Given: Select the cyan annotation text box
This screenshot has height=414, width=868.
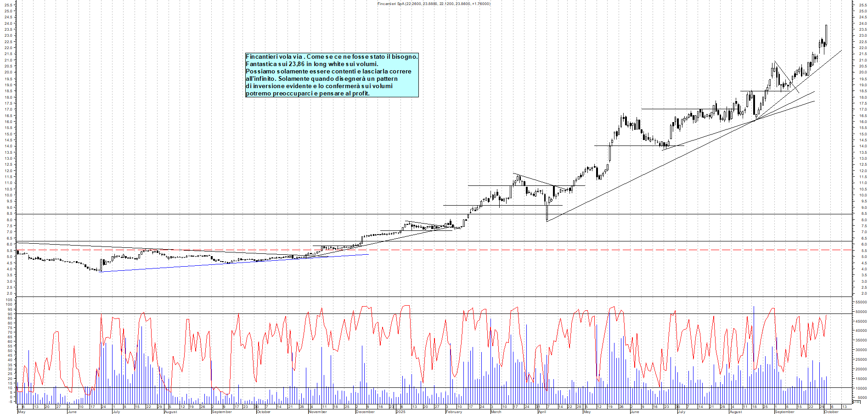Looking at the screenshot, I should [332, 75].
